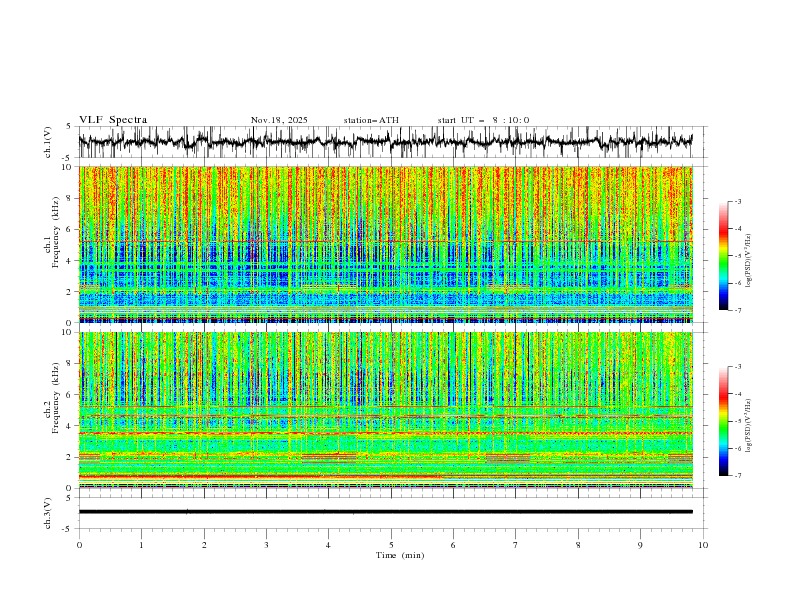Click the "5" tick on ch.1(V) axis
Viewport: 792px width, 612px height.
(x=69, y=127)
